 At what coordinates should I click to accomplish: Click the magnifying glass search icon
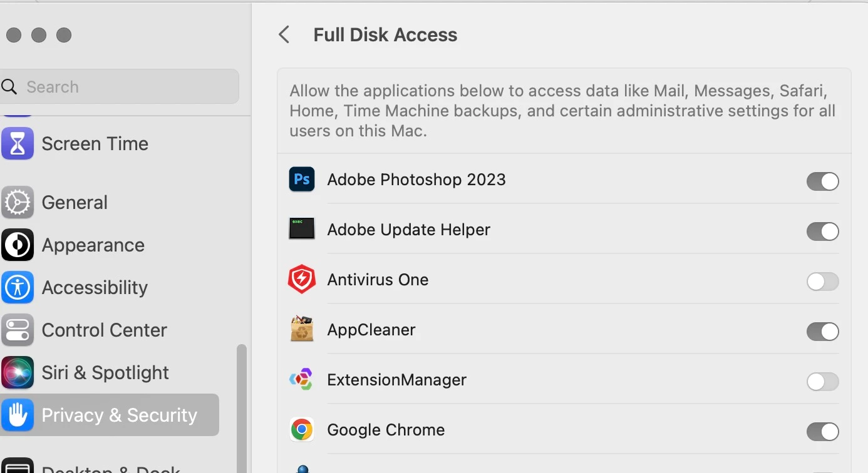coord(9,86)
